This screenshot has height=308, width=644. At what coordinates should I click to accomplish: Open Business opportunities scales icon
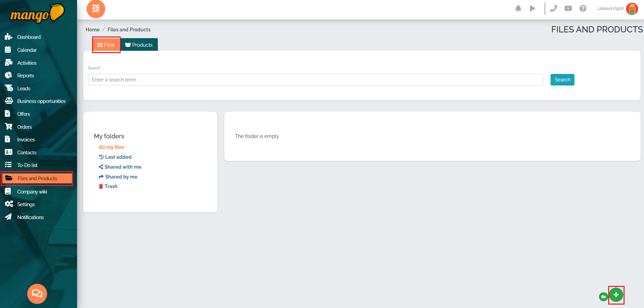[9, 101]
